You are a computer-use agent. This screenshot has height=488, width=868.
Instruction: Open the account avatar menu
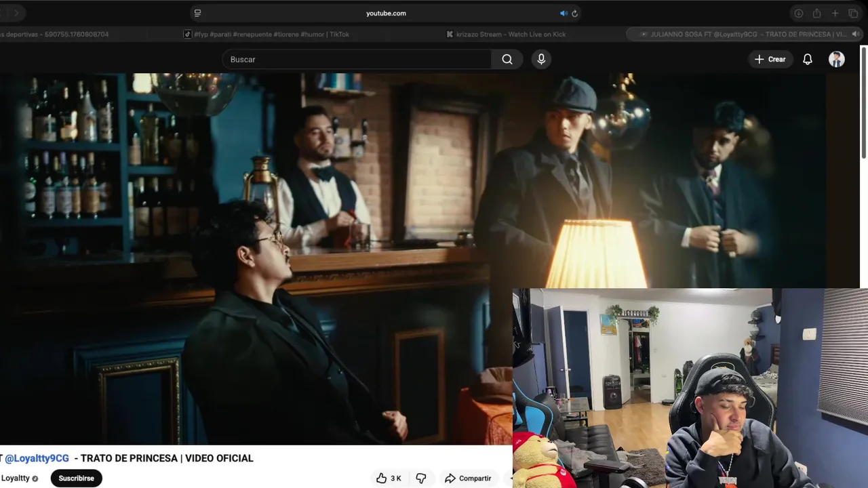837,60
